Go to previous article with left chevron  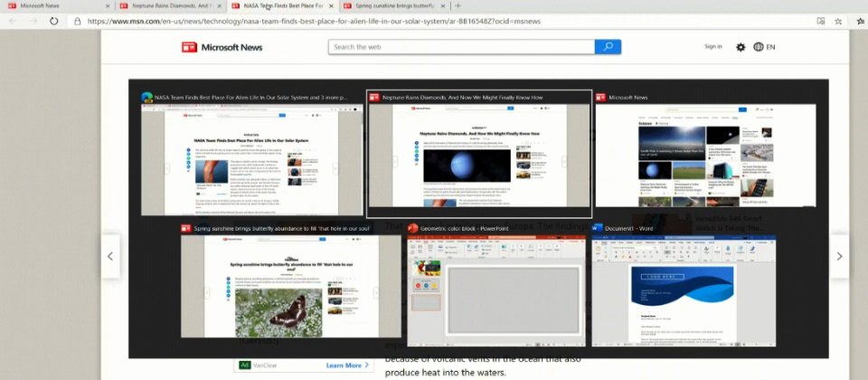coord(110,256)
